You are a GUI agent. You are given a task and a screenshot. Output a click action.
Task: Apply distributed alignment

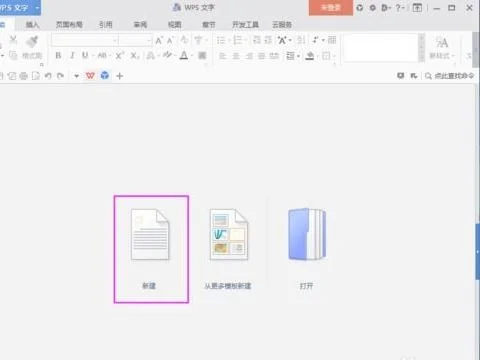pos(274,56)
